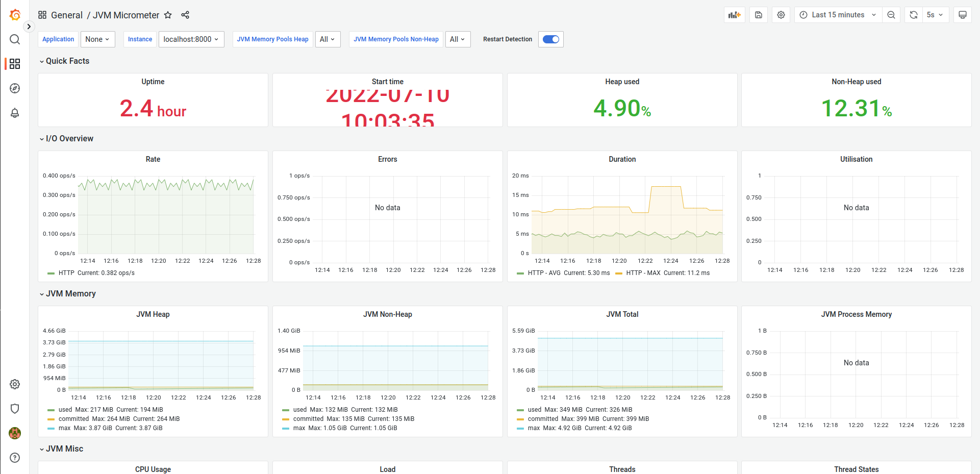Save the dashboard with the disk icon

click(x=759, y=15)
